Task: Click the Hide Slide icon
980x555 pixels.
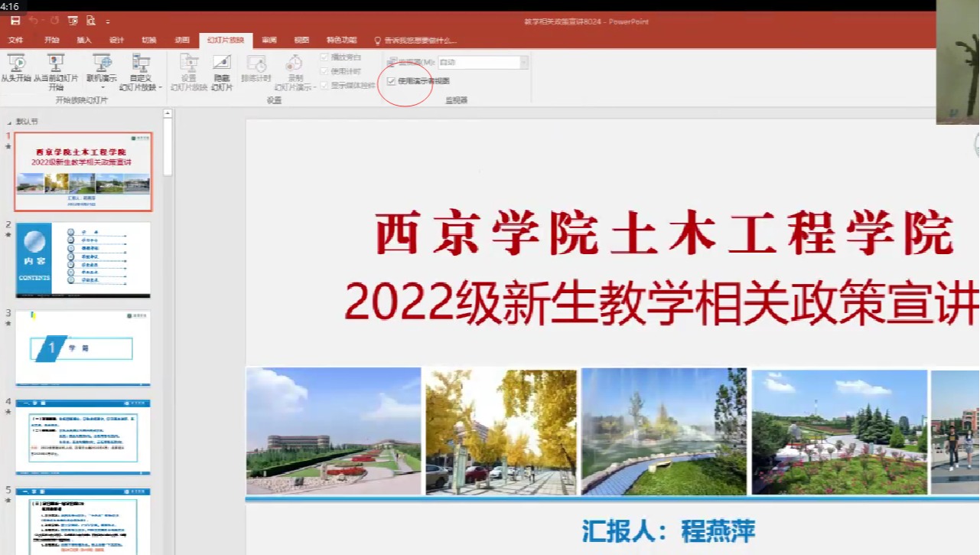Action: [x=222, y=64]
